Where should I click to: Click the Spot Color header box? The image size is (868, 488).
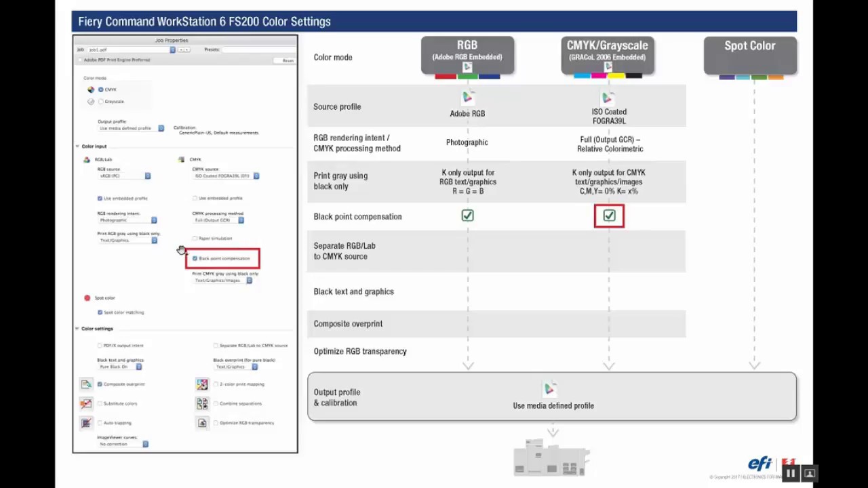[750, 55]
